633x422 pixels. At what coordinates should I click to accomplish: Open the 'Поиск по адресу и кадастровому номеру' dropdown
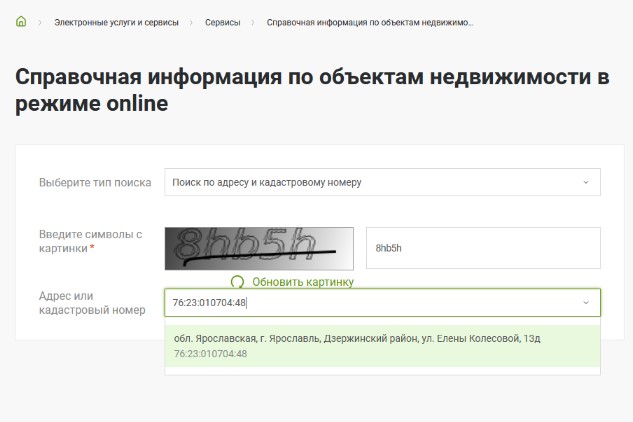[382, 182]
